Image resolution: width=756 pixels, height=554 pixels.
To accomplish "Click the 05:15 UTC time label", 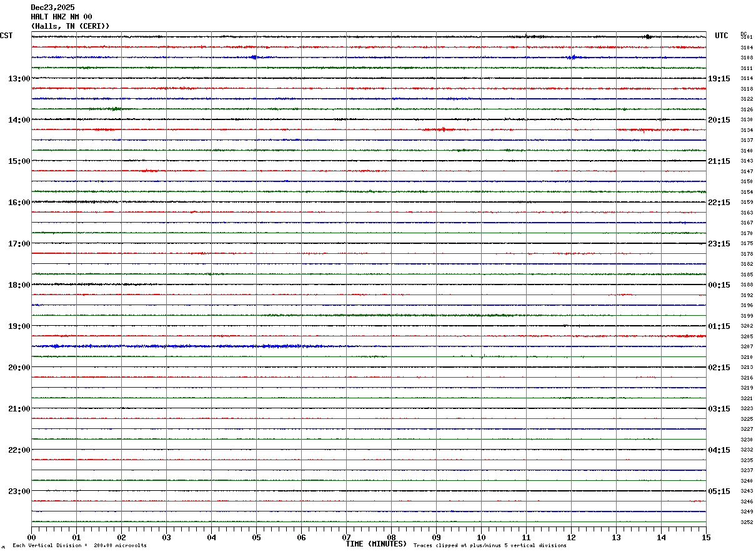I will pos(719,491).
